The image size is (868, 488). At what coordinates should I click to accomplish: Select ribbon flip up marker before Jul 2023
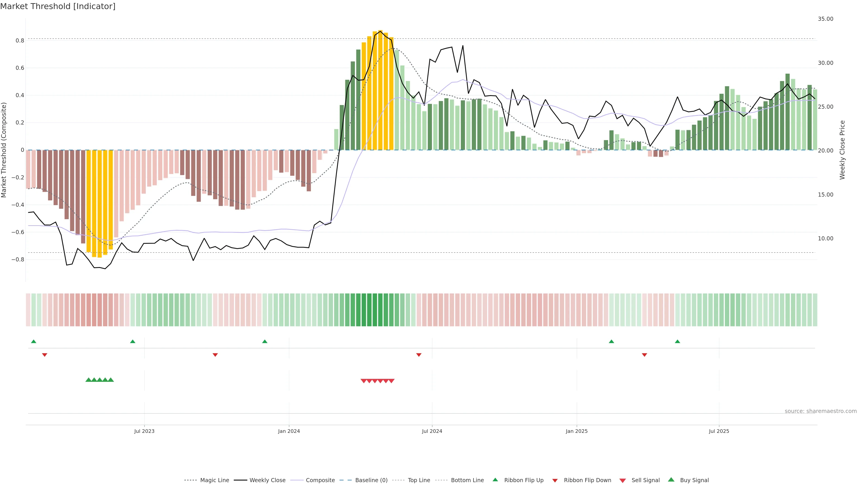click(x=133, y=342)
